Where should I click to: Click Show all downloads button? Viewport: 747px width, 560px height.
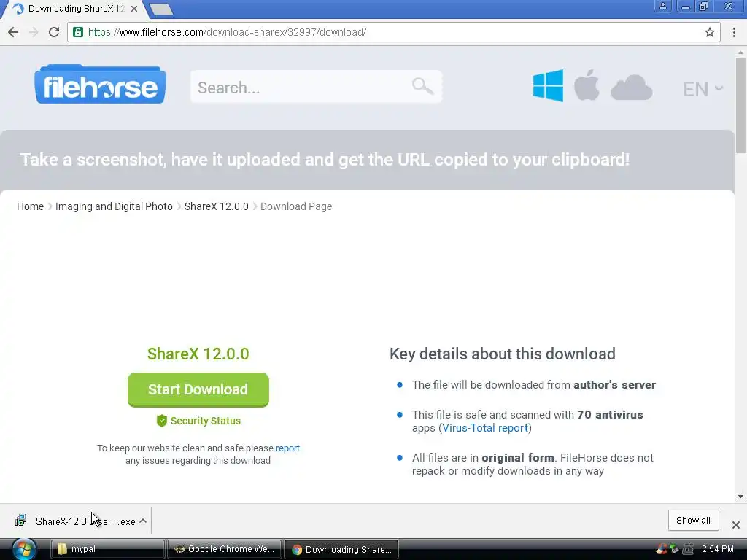(x=693, y=521)
